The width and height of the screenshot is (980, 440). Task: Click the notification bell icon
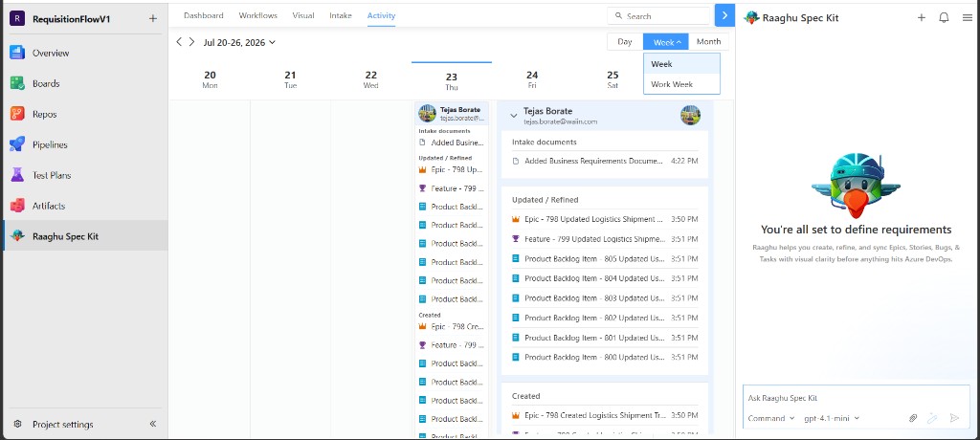pyautogui.click(x=944, y=17)
